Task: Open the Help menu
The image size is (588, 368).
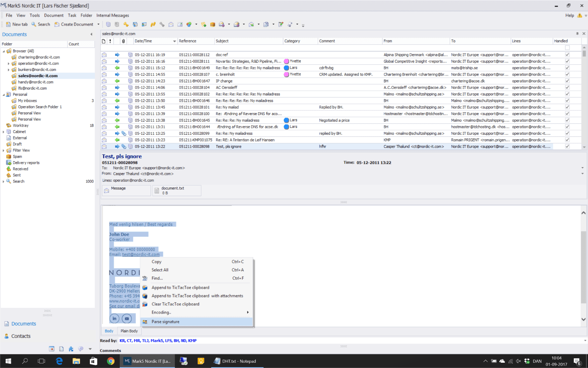Action: (569, 15)
